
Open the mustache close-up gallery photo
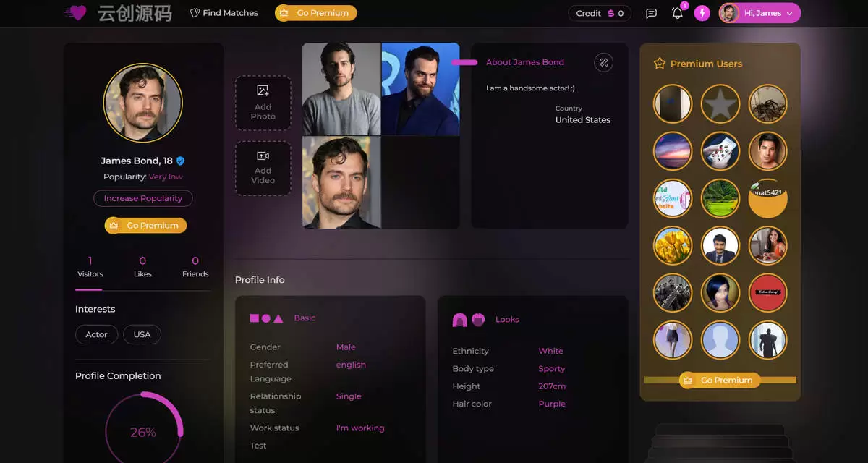341,182
